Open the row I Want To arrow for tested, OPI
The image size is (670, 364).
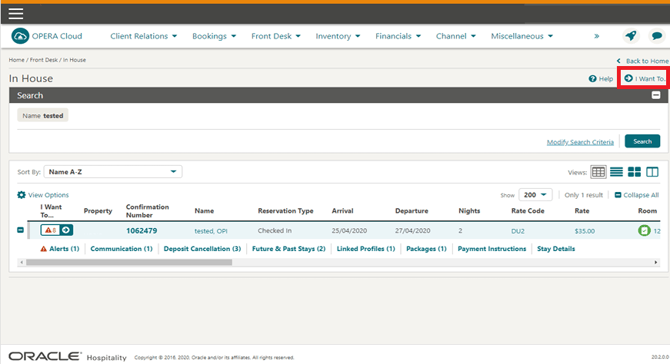pos(66,230)
